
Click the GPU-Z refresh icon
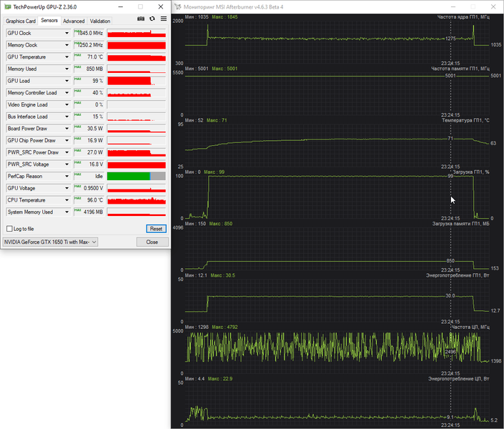152,19
